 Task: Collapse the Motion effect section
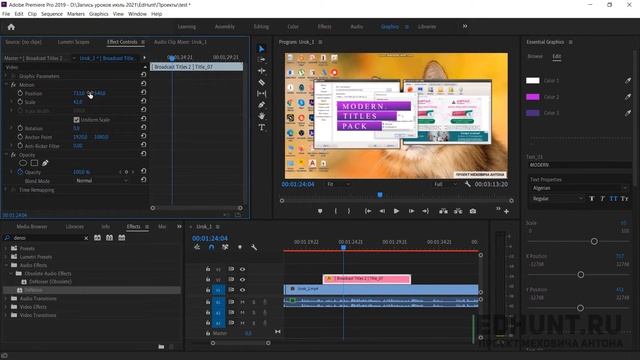[6, 85]
